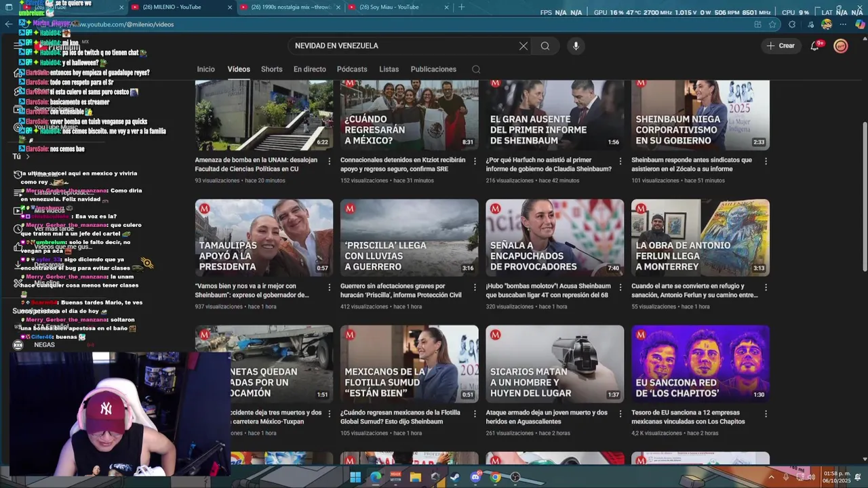Viewport: 868px width, 488px height.
Task: Open EU SANCIONA RED DE 'LOS CHAPITOS' thumbnail
Action: tap(701, 364)
